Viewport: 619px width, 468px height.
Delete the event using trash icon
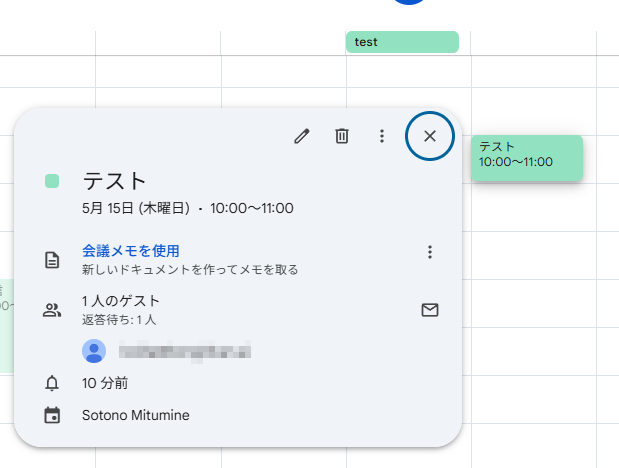click(x=342, y=136)
